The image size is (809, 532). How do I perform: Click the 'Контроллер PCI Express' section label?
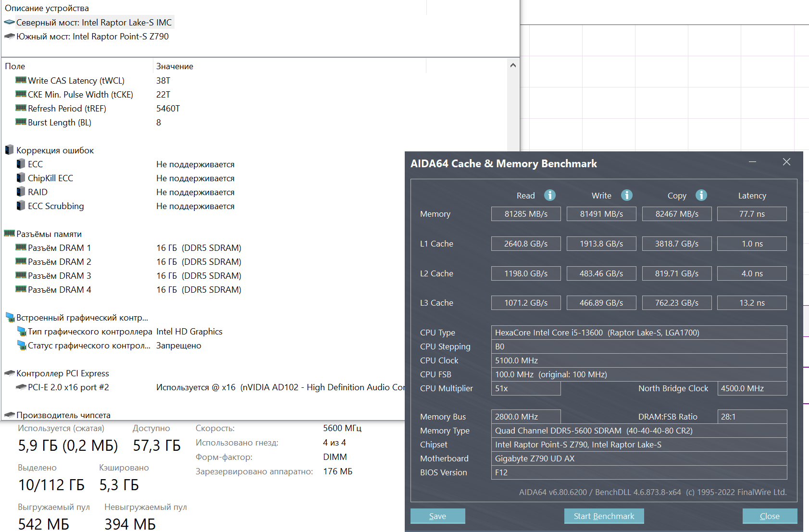(62, 373)
